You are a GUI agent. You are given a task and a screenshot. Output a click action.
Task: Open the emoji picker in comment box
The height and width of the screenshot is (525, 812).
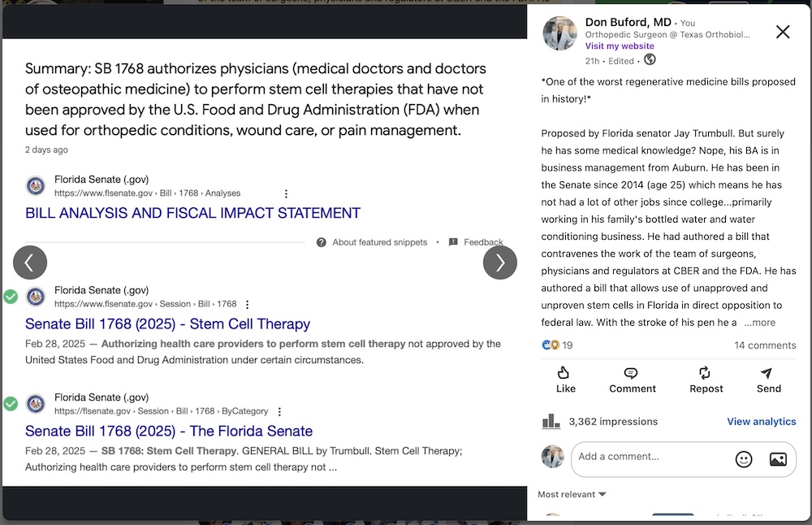(744, 459)
